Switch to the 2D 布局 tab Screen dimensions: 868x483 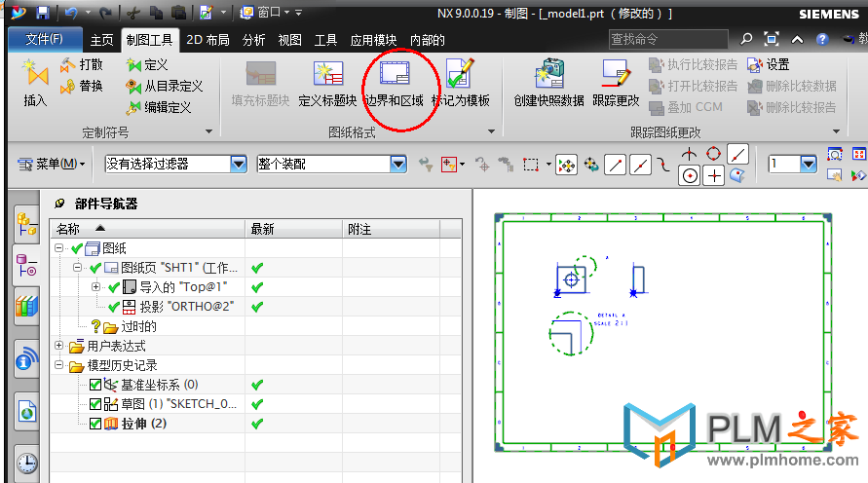click(x=208, y=40)
